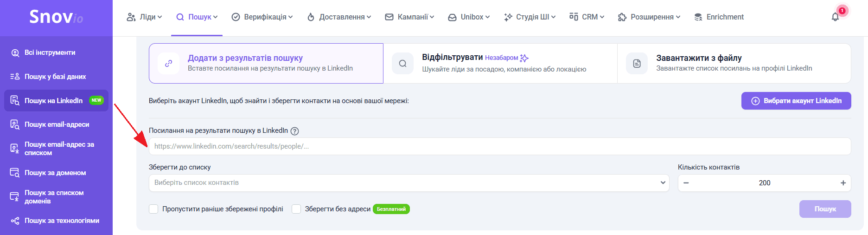Viewport: 868px width, 235px height.
Task: Decrease the contact count with the minus button
Action: (686, 183)
